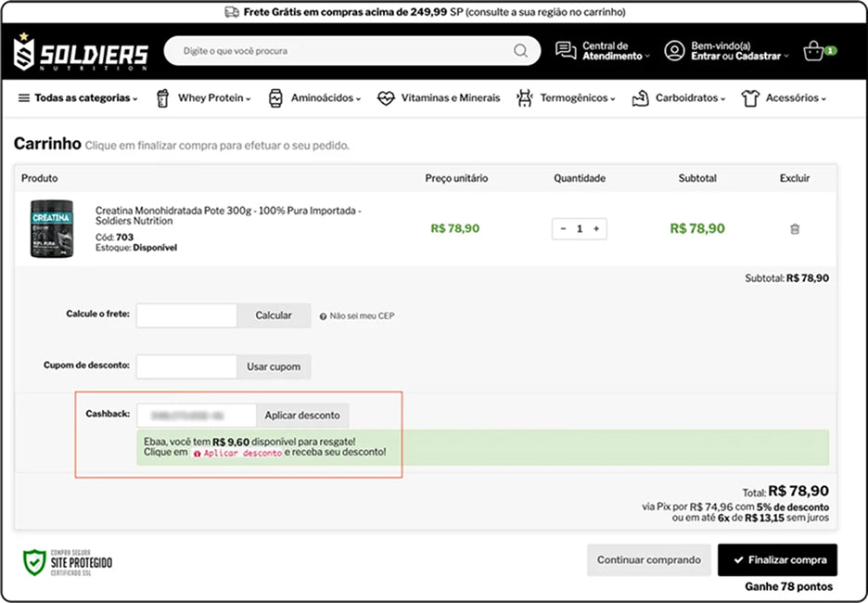
Task: Click the question icon beside Não sei meu CEP
Action: tap(323, 316)
